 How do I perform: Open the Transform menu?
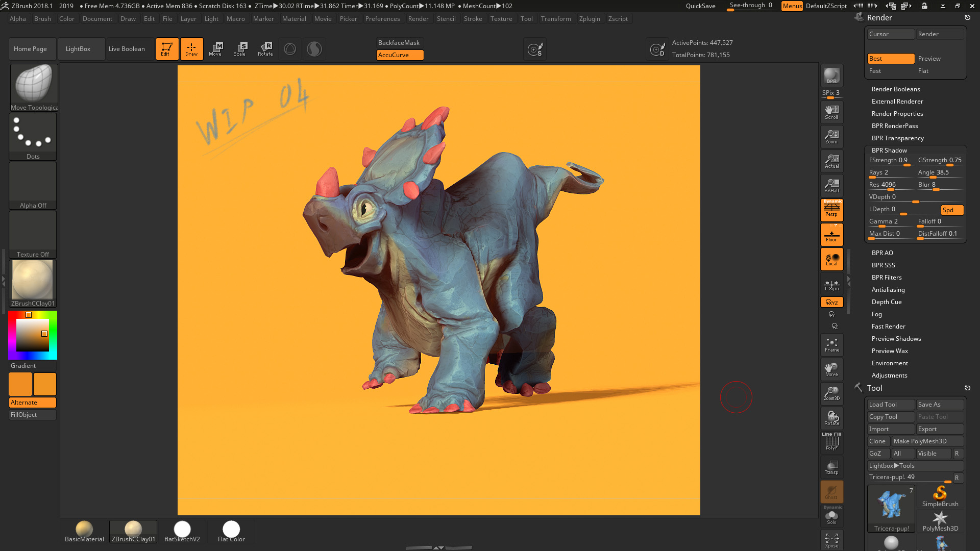pos(556,19)
